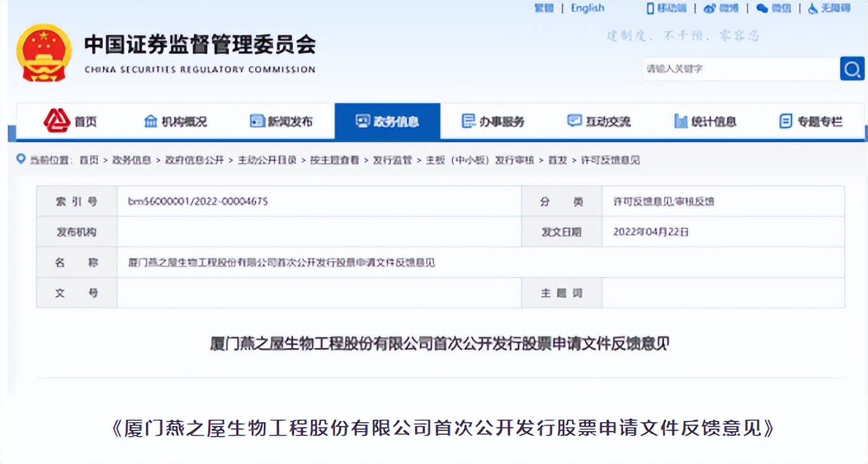This screenshot has height=464, width=868.
Task: Click the keyword search input field
Action: coord(739,68)
